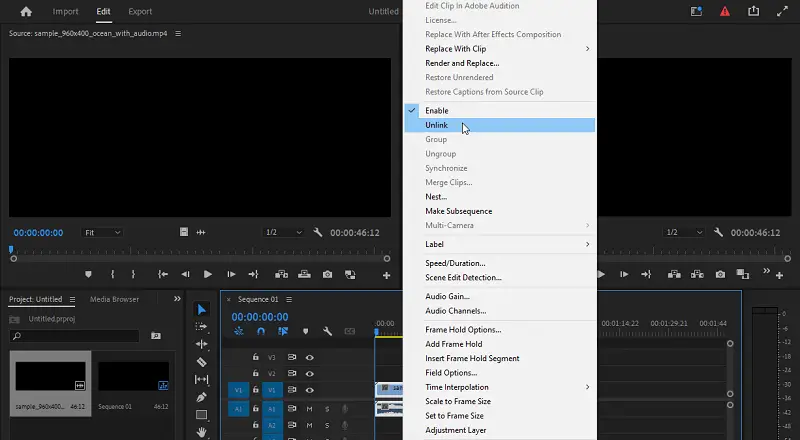
Task: Open Source monitor 1/2 resolution dropdown
Action: pyautogui.click(x=283, y=232)
